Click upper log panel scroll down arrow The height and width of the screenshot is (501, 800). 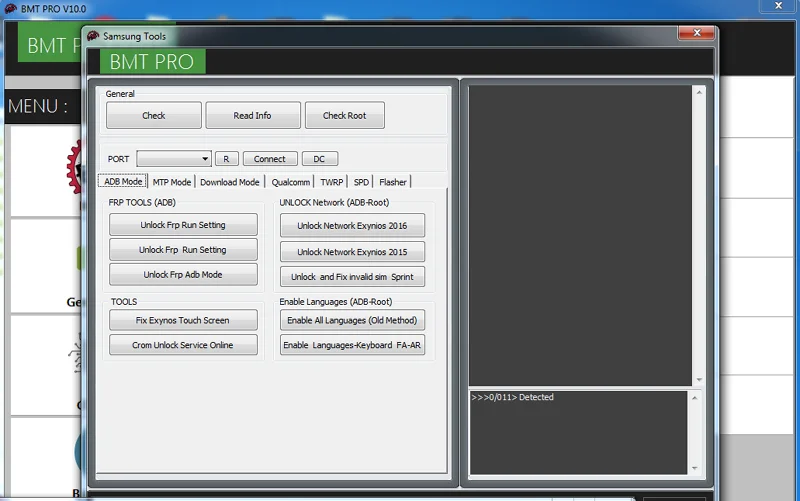click(x=699, y=380)
